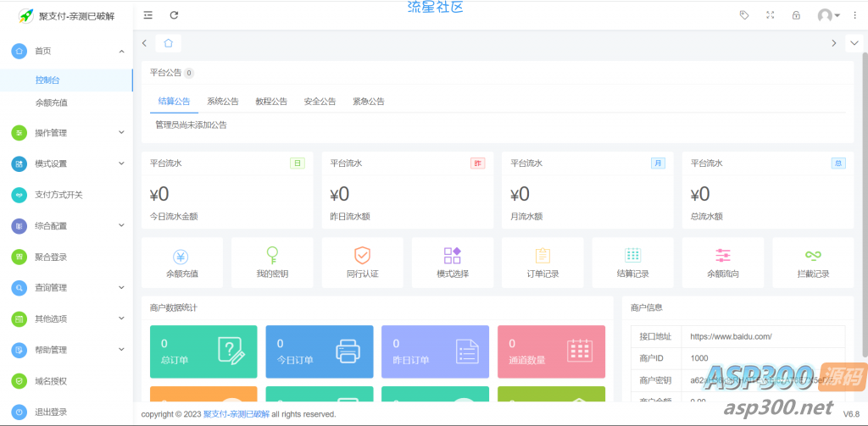868x426 pixels.
Task: Click the 余额流向 sliders icon
Action: (x=722, y=257)
